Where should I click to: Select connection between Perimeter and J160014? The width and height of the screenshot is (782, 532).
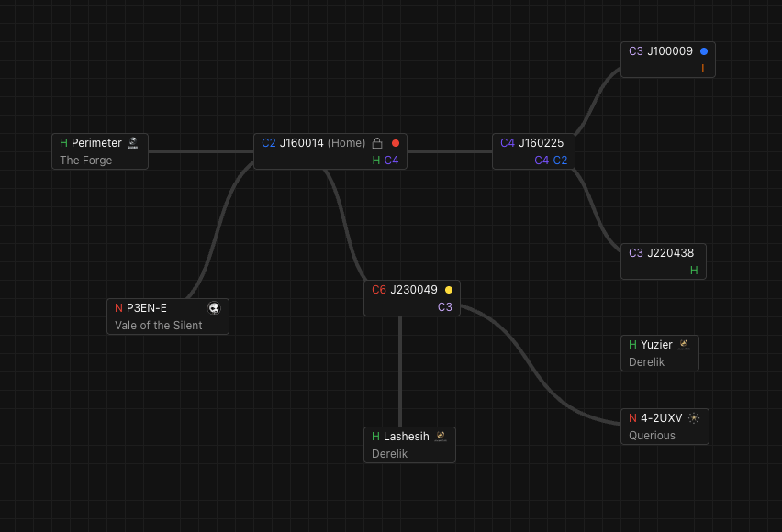pos(201,151)
